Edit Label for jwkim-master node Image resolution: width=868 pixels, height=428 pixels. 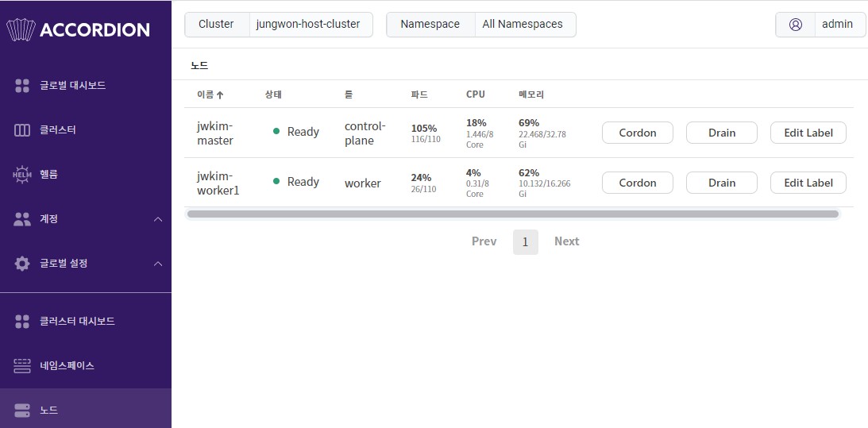tap(808, 133)
